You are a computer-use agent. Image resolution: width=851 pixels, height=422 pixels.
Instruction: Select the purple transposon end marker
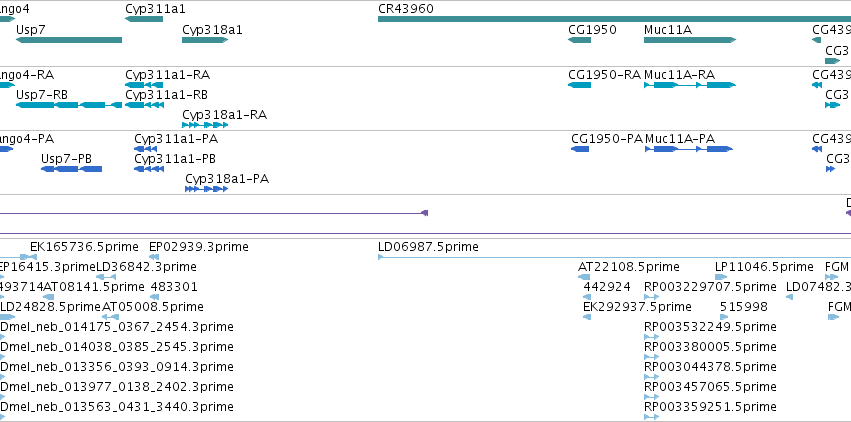pos(425,213)
